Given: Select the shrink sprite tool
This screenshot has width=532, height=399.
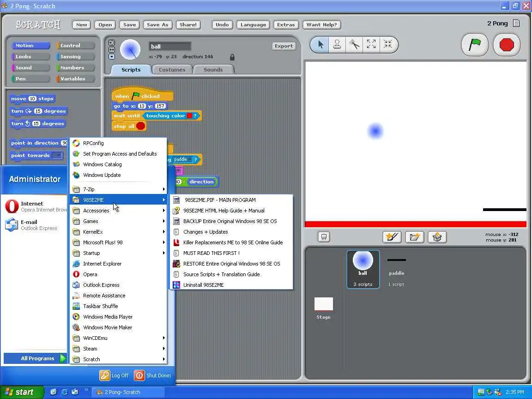Looking at the screenshot, I should pyautogui.click(x=388, y=44).
